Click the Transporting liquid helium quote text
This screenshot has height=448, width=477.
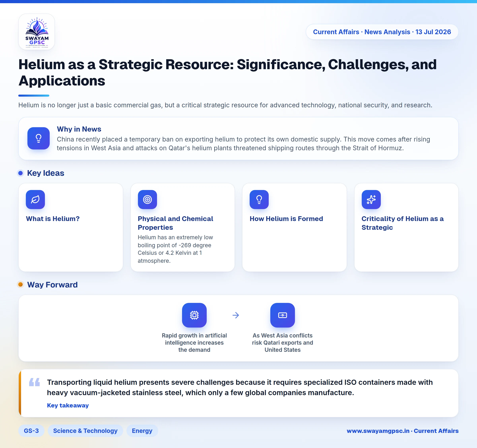(240, 387)
